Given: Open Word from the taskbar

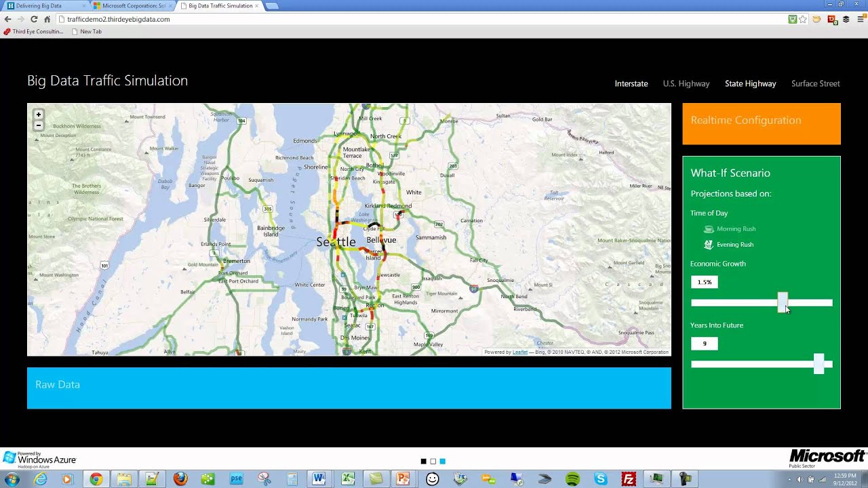Looking at the screenshot, I should pyautogui.click(x=319, y=479).
